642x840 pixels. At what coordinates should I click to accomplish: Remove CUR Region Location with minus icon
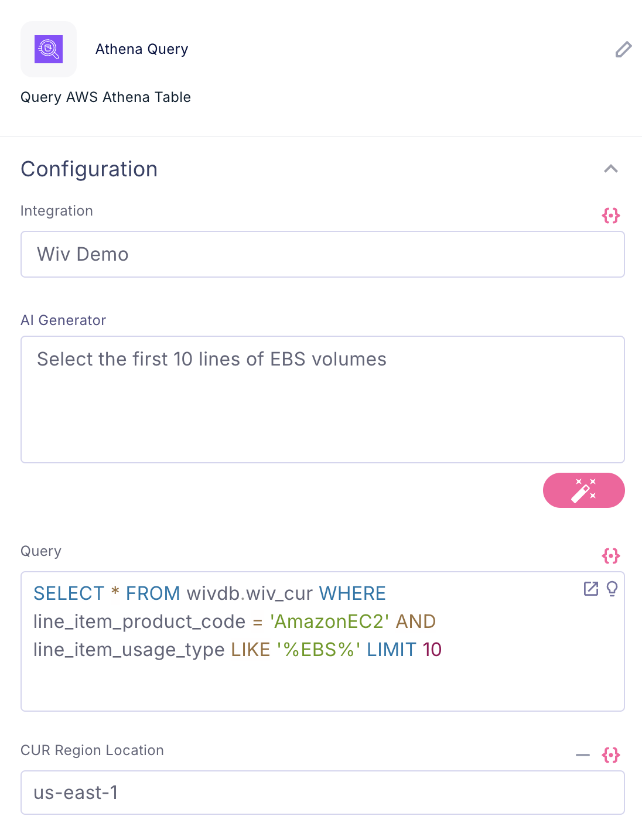(583, 755)
